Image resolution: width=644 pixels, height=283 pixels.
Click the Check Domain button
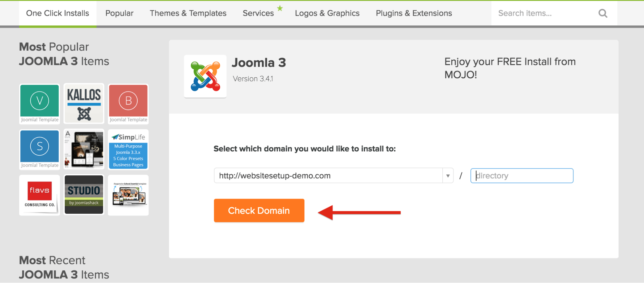(259, 210)
